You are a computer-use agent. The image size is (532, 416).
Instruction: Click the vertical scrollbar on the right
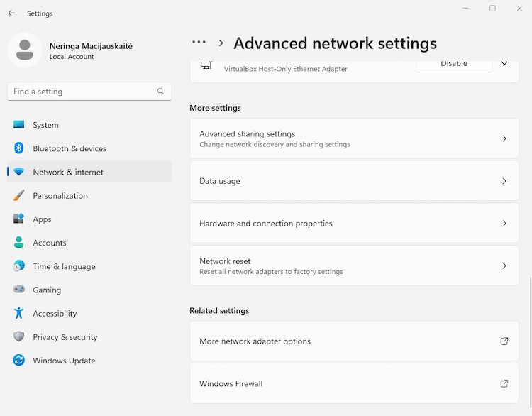[531, 343]
